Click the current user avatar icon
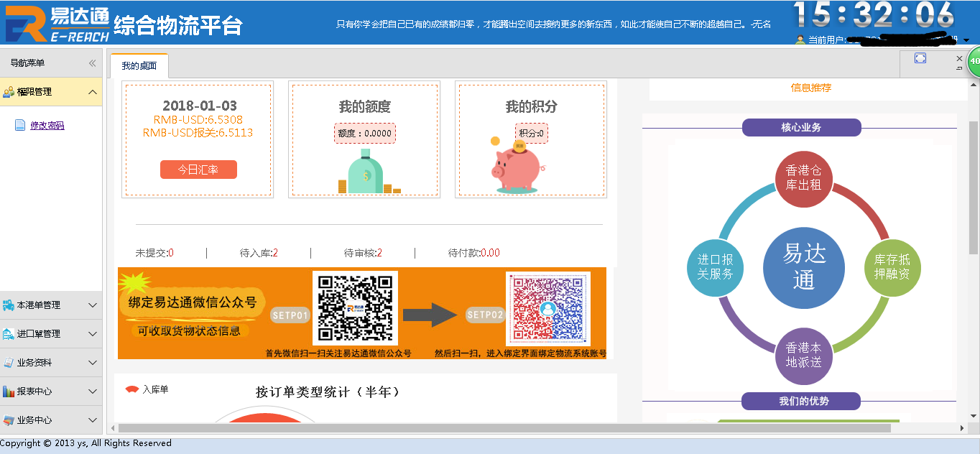The height and width of the screenshot is (454, 980). (800, 40)
